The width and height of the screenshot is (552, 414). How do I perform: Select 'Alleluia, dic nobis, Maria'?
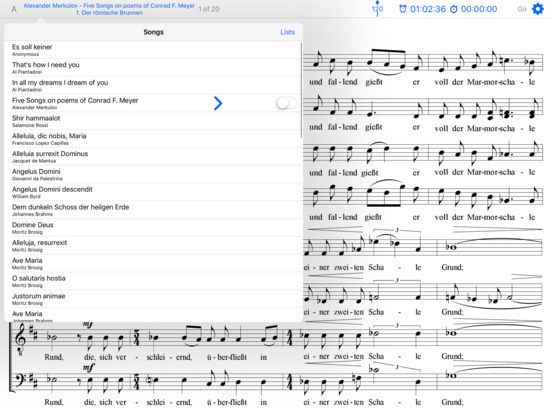pos(153,139)
